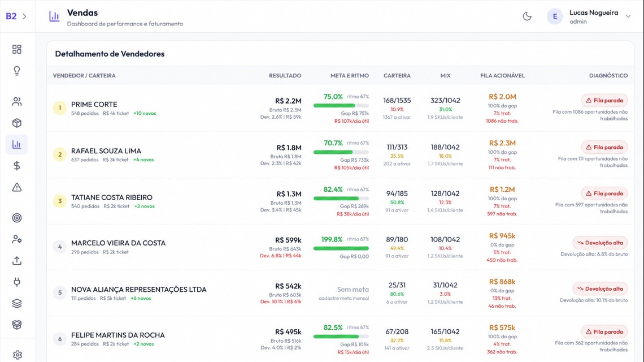Open the user settings icon in sidebar
Viewport: 644px width, 362px height.
pos(17,239)
